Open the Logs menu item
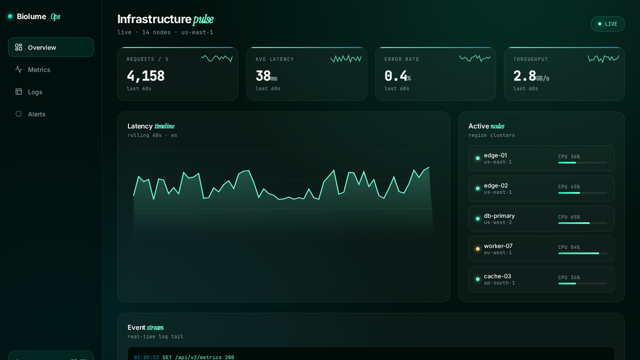Image resolution: width=640 pixels, height=360 pixels. point(51,92)
